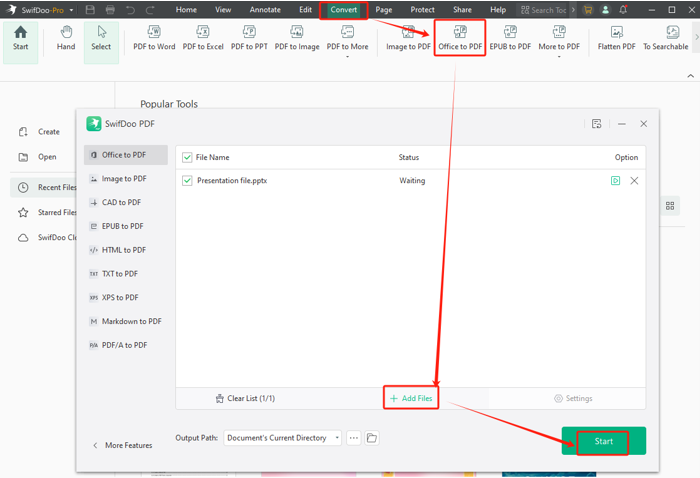Open the Output Path dropdown

tap(283, 438)
